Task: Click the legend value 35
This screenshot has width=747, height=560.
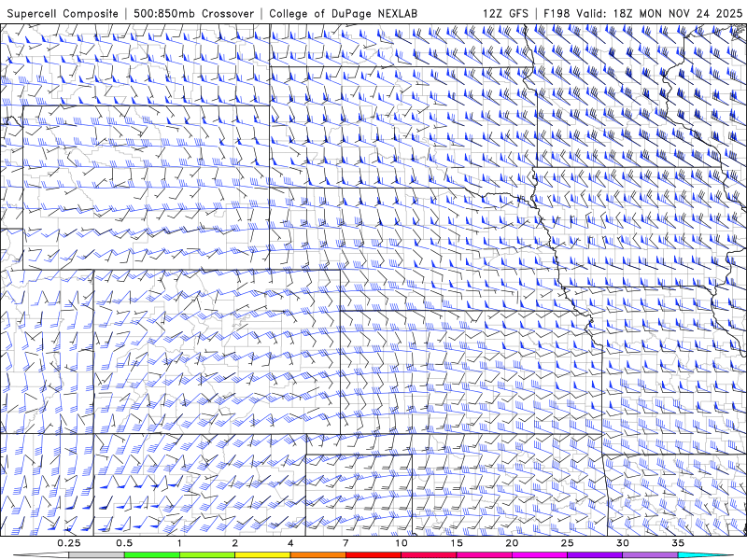Action: coord(678,543)
